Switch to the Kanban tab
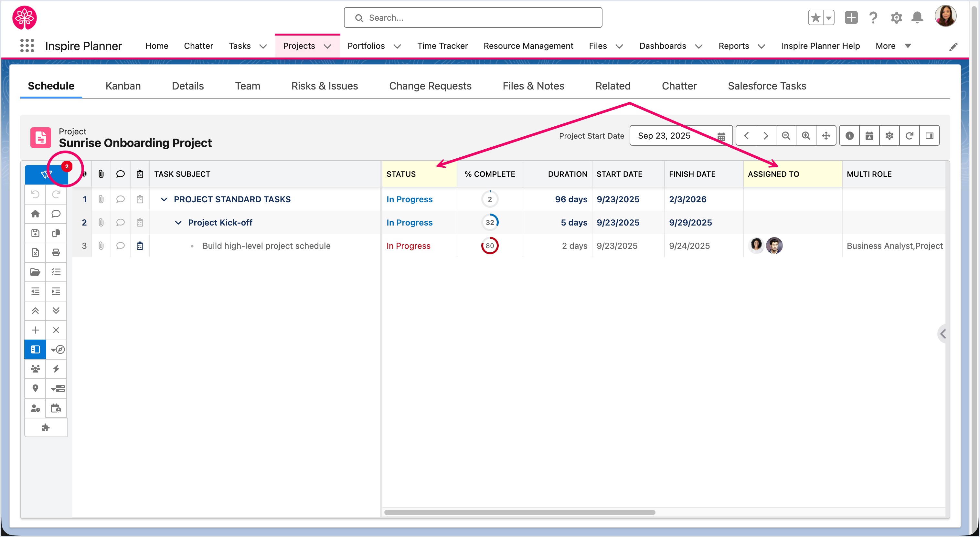Viewport: 980px width, 537px height. click(x=123, y=86)
